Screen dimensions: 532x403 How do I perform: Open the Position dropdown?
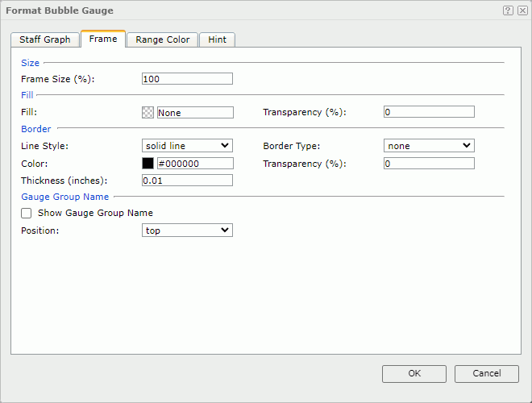tap(187, 231)
